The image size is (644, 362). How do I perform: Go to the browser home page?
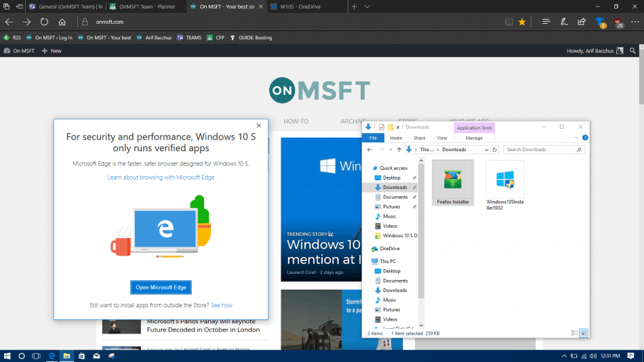pyautogui.click(x=62, y=22)
